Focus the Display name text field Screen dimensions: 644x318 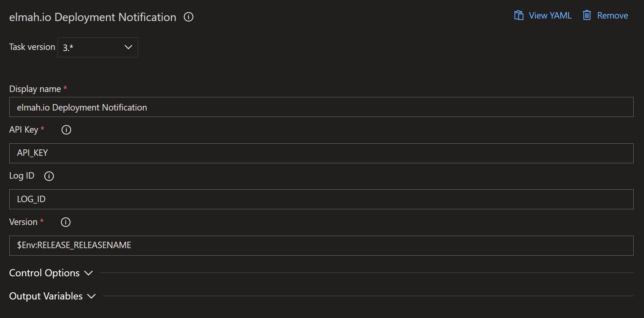pyautogui.click(x=321, y=107)
